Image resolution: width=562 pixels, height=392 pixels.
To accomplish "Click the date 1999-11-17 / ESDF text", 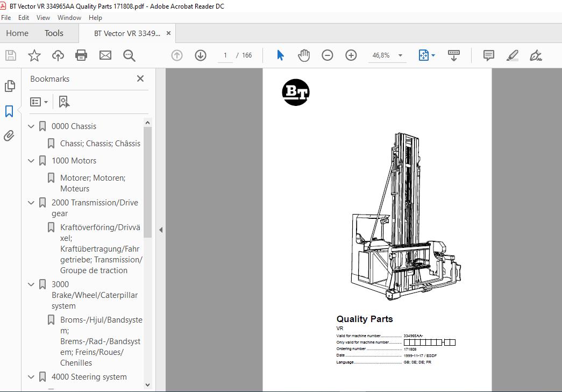I will pyautogui.click(x=420, y=356).
